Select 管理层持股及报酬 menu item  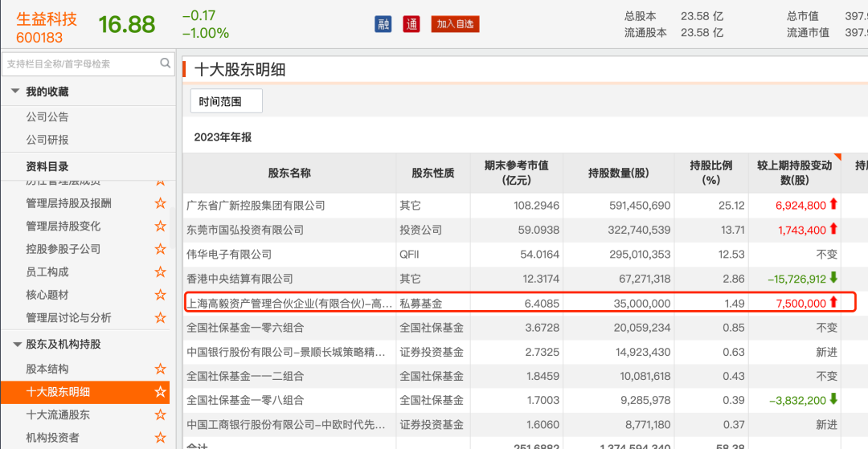[68, 203]
